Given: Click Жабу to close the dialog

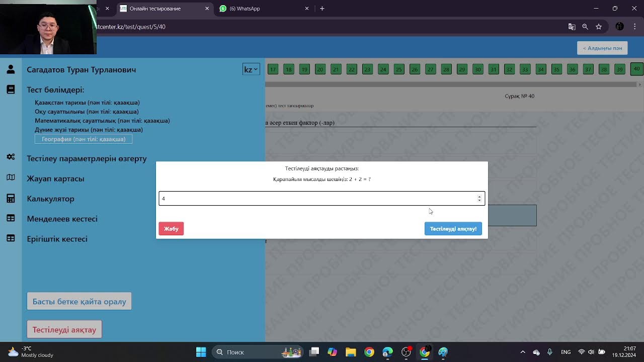Looking at the screenshot, I should pyautogui.click(x=171, y=229).
